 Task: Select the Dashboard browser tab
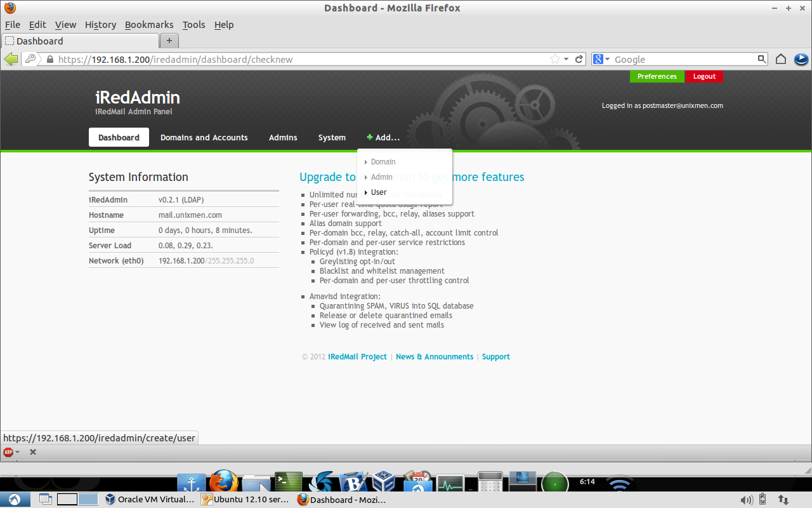tap(79, 41)
